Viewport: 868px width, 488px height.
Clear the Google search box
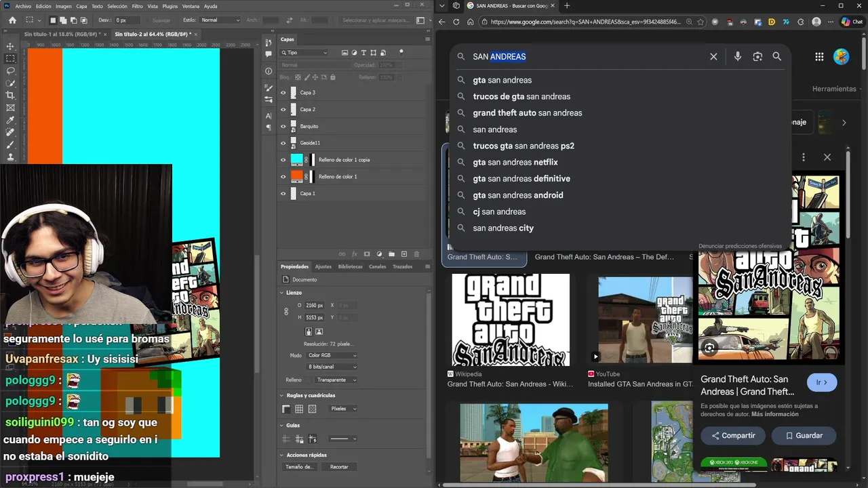tap(713, 56)
